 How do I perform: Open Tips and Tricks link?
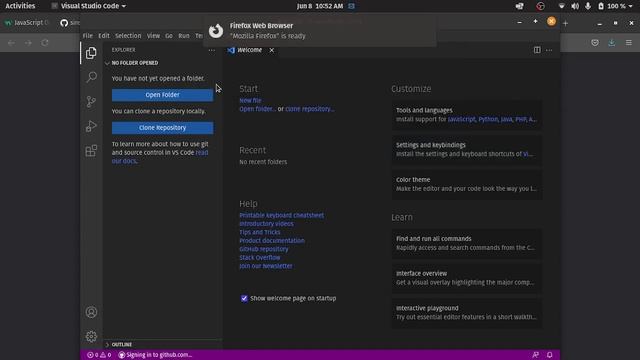click(260, 232)
